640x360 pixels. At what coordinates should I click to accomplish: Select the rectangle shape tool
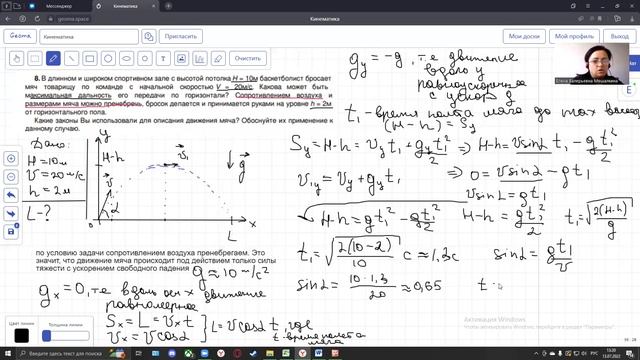click(90, 58)
